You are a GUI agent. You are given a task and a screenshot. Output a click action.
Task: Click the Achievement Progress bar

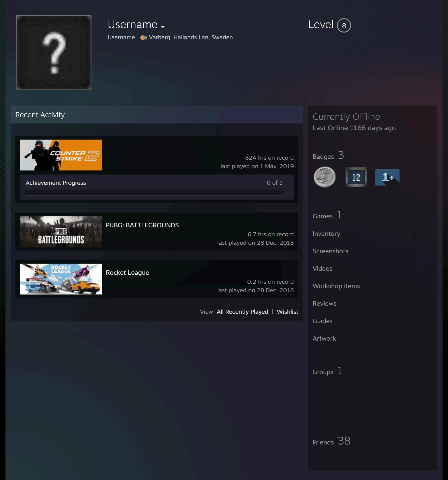click(154, 192)
